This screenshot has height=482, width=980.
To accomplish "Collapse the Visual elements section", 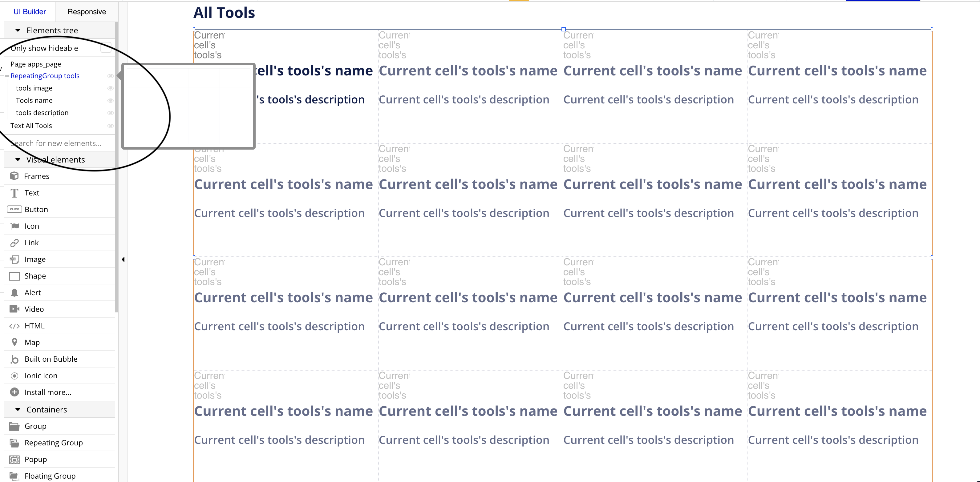I will (18, 160).
